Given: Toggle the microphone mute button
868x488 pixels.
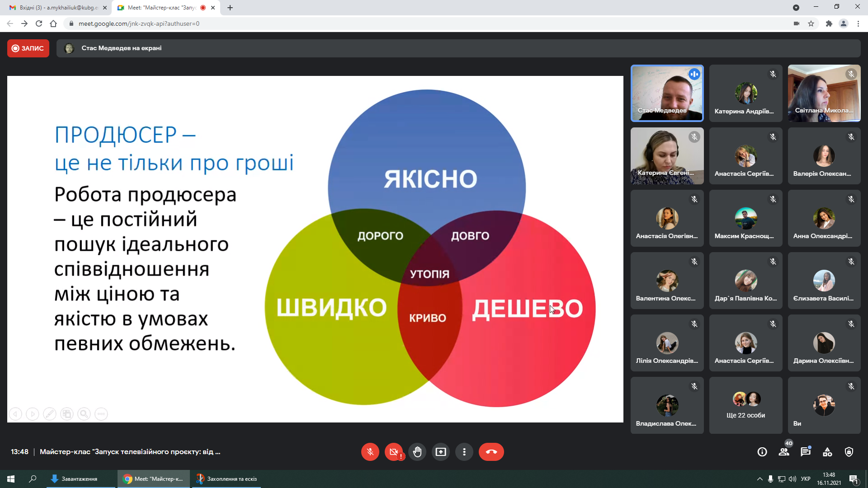Looking at the screenshot, I should click(370, 452).
